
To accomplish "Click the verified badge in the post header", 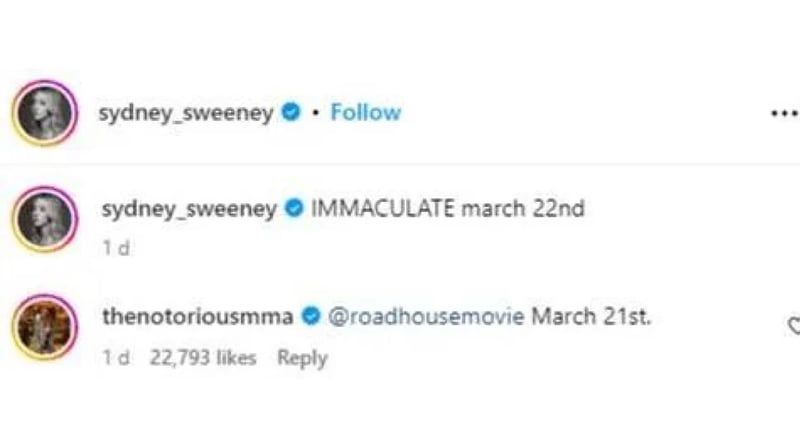I will (x=291, y=113).
